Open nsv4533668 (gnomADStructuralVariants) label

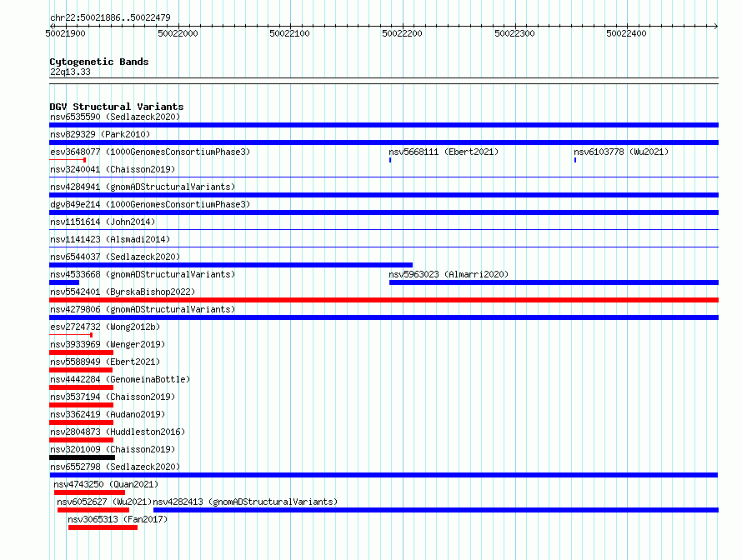point(143,274)
